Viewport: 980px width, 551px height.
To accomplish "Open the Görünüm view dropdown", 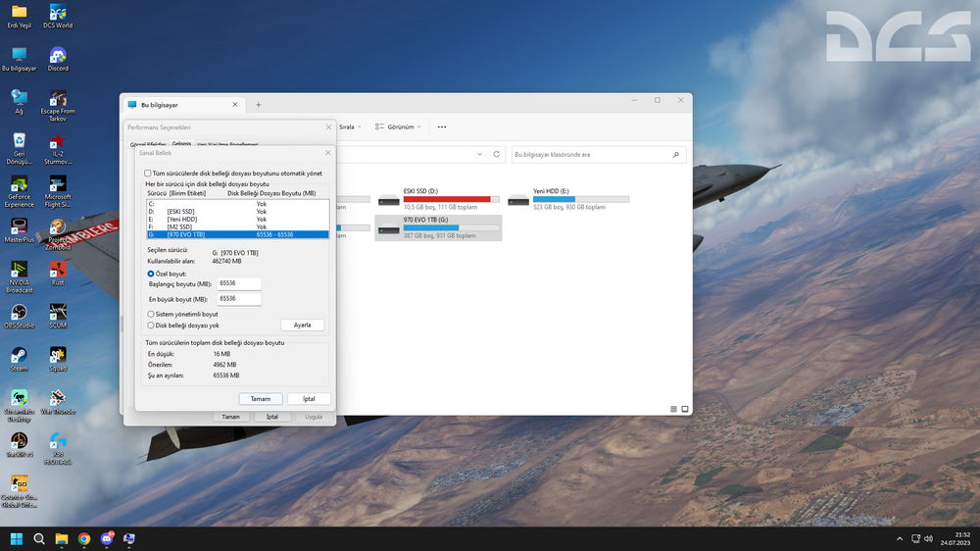I will [x=398, y=126].
